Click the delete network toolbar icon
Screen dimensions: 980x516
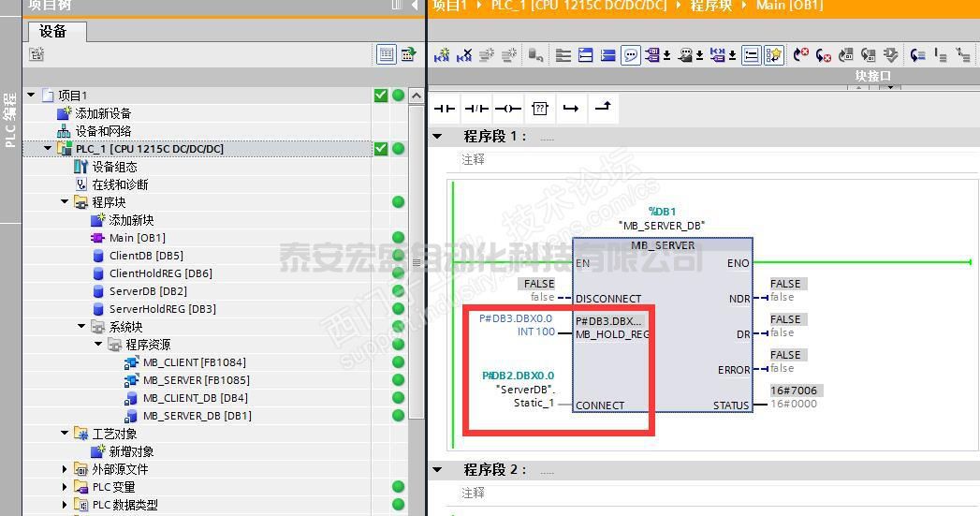coord(464,55)
